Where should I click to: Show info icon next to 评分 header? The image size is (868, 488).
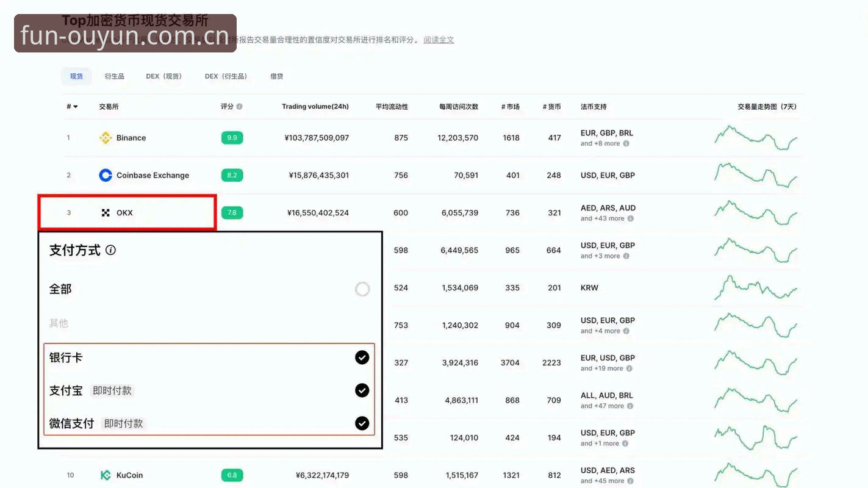click(x=239, y=107)
